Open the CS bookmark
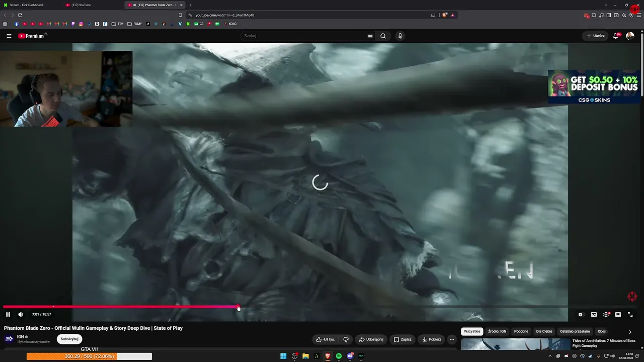 coord(199,24)
